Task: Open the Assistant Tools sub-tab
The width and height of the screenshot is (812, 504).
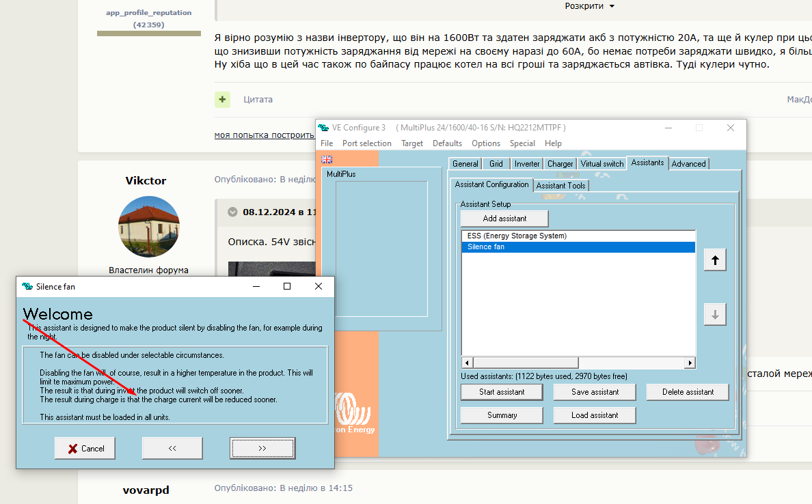Action: 561,185
